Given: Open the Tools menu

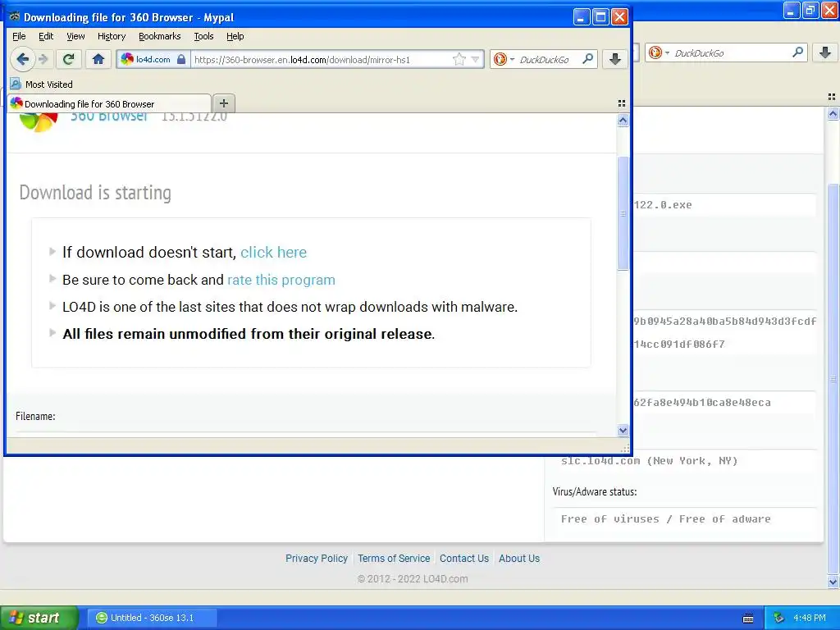Looking at the screenshot, I should pos(203,36).
